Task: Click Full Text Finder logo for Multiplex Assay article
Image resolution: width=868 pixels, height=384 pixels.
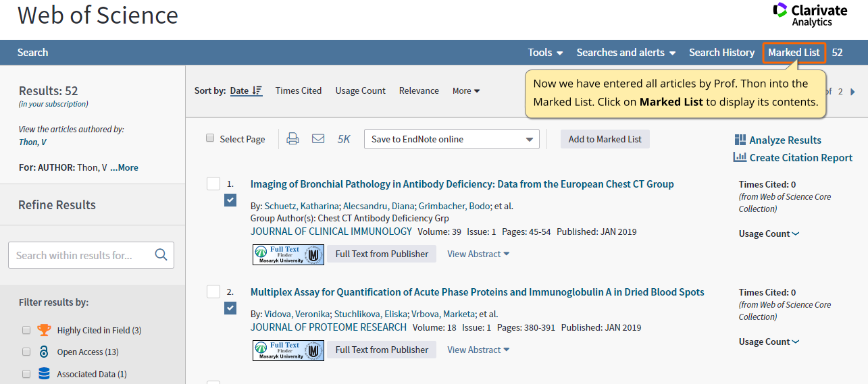Action: tap(288, 350)
